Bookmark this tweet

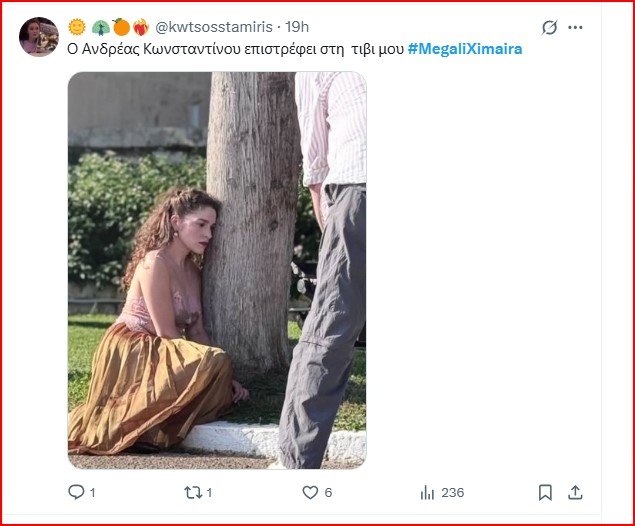[x=545, y=492]
